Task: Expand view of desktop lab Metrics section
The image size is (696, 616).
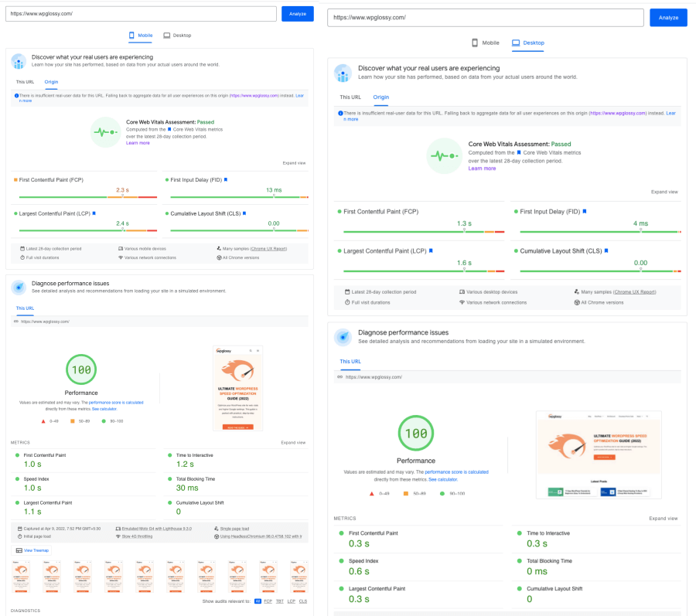Action: pos(664,519)
